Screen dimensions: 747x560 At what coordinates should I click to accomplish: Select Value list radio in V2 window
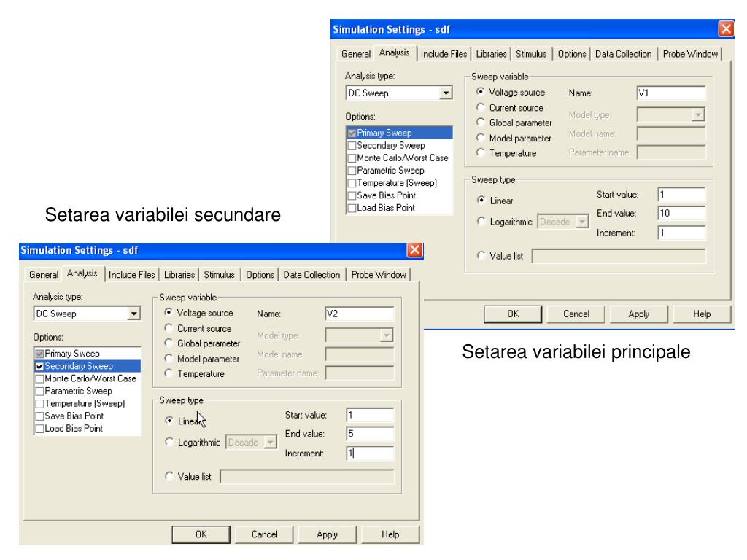point(169,475)
